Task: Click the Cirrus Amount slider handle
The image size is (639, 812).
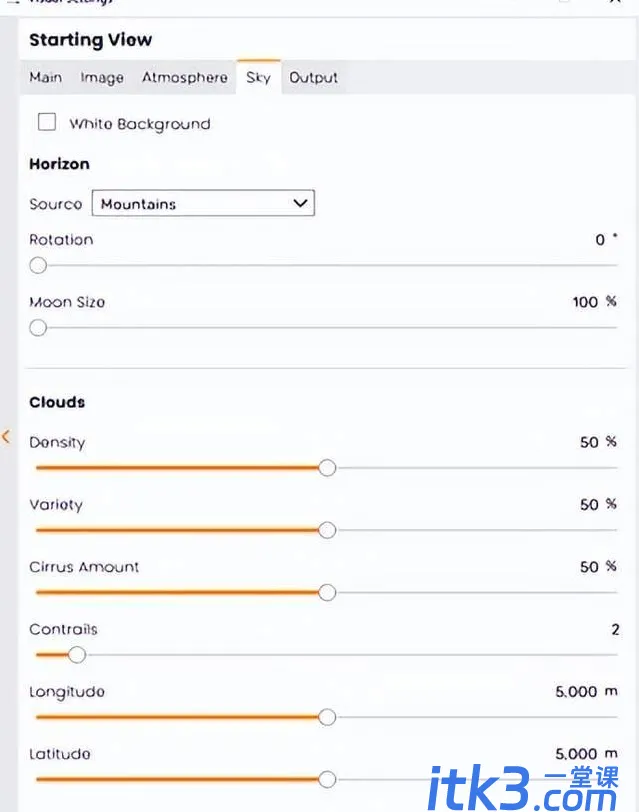Action: tap(327, 592)
